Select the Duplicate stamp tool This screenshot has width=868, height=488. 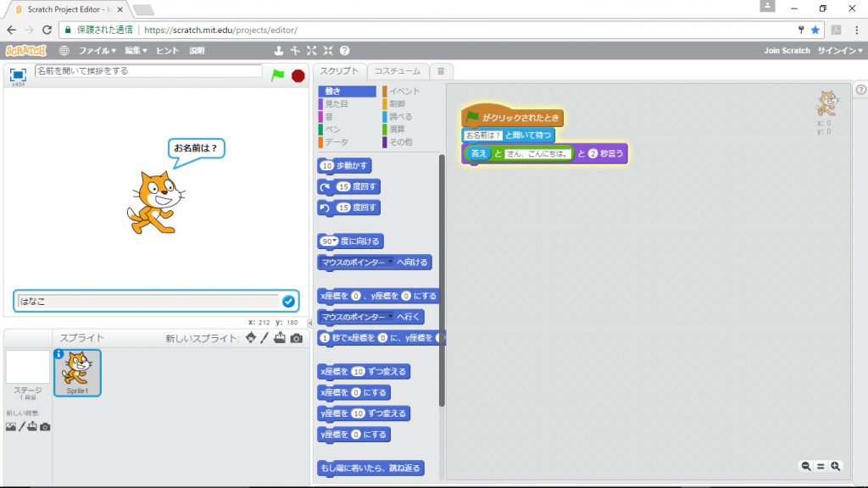tap(278, 50)
